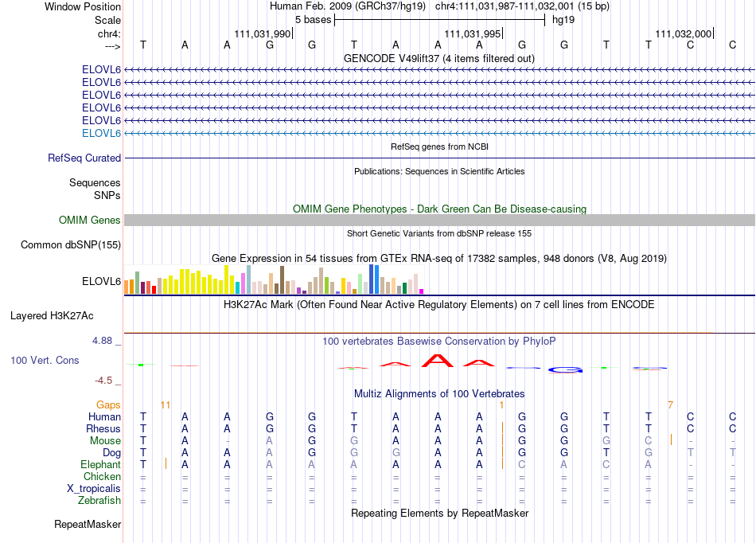Click the sequence direction arrow label
The image size is (756, 543).
[112, 46]
